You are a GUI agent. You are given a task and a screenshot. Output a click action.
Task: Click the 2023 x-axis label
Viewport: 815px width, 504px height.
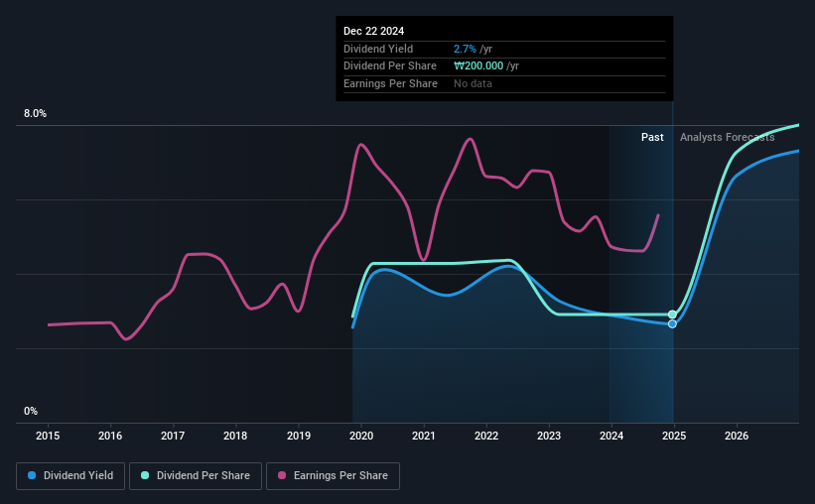(549, 436)
